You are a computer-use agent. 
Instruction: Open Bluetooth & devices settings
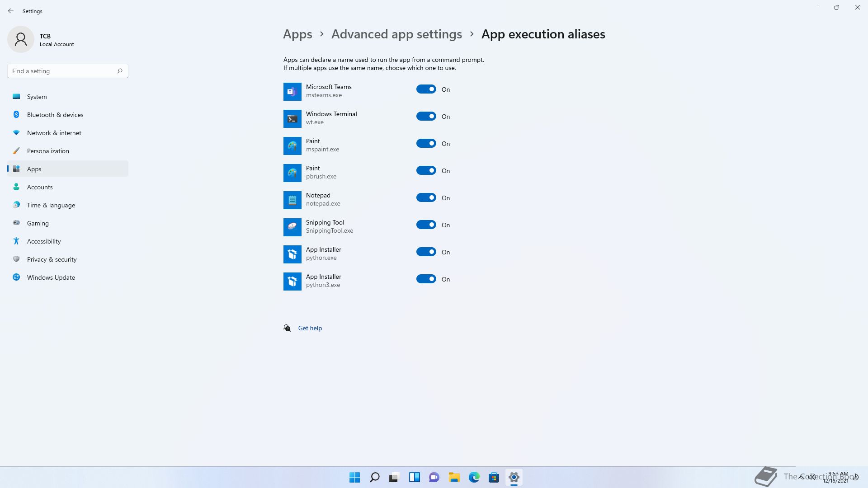68,115
